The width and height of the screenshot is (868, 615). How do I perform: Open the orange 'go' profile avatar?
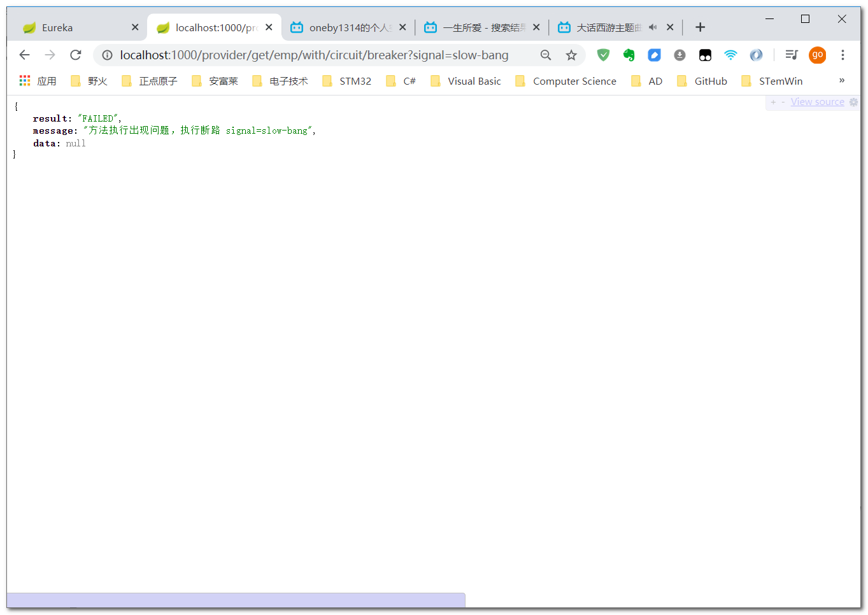coord(818,55)
